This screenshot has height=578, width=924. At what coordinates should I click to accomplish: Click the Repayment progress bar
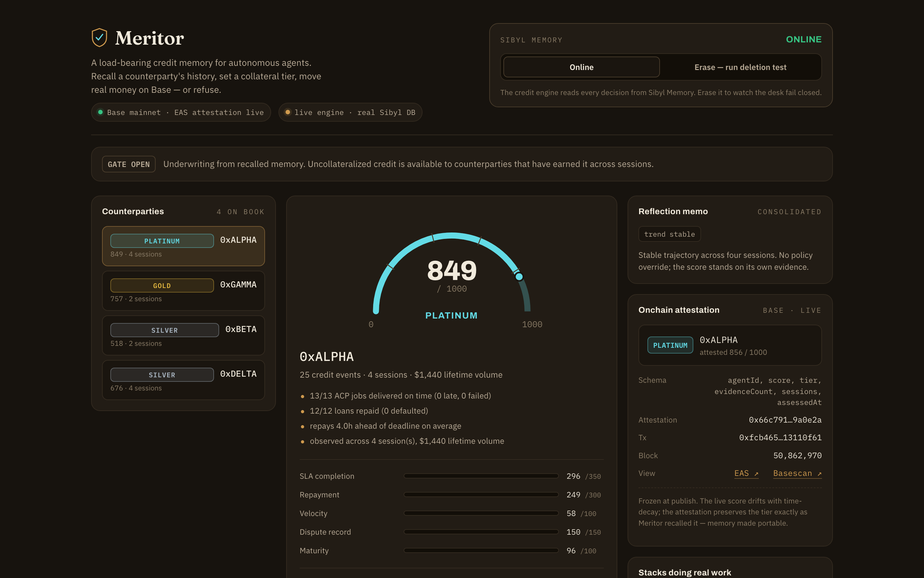coord(481,495)
